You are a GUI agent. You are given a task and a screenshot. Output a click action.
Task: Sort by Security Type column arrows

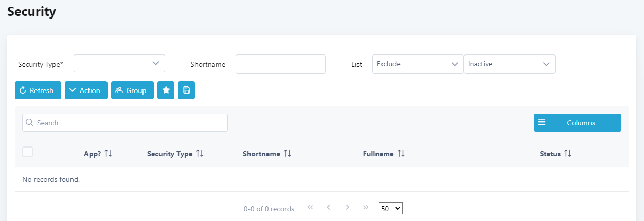(x=200, y=154)
